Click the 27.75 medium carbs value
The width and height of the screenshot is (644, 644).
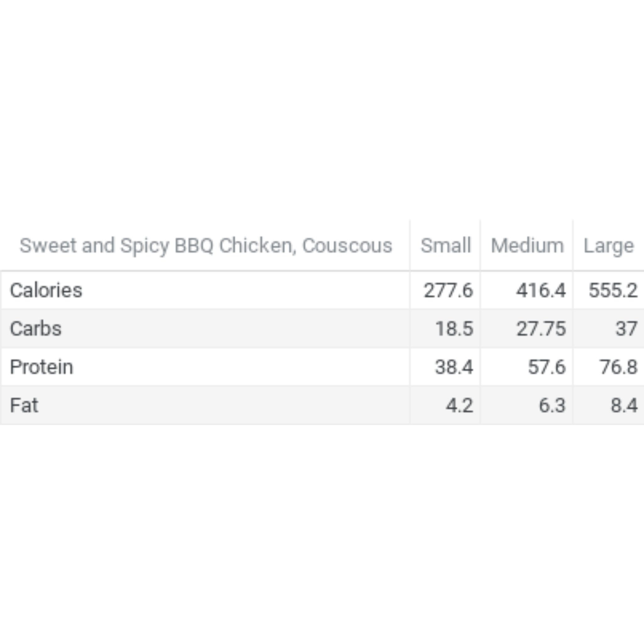tap(541, 329)
